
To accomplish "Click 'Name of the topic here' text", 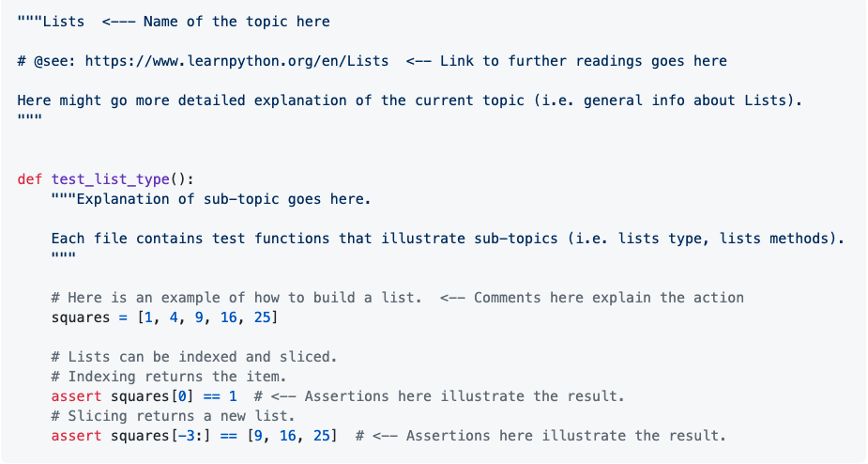I will 236,22.
